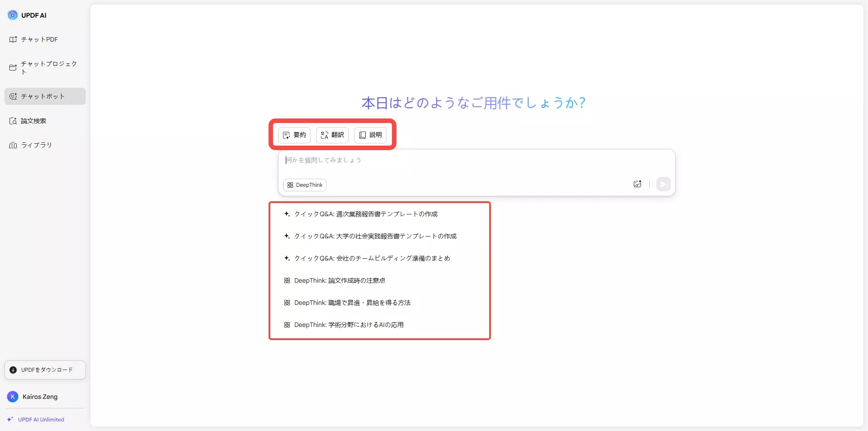The height and width of the screenshot is (431, 868).
Task: Select チャットボット in the sidebar
Action: pos(45,96)
